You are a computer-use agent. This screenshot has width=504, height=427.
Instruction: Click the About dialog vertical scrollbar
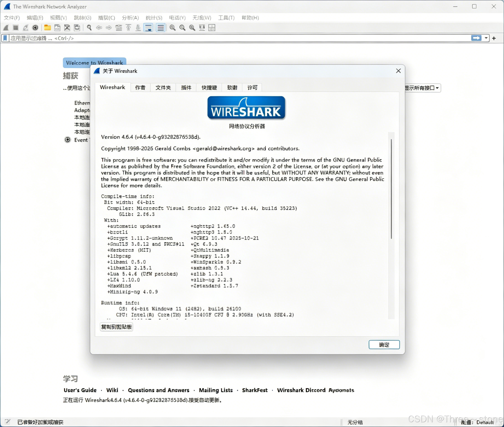(391, 189)
